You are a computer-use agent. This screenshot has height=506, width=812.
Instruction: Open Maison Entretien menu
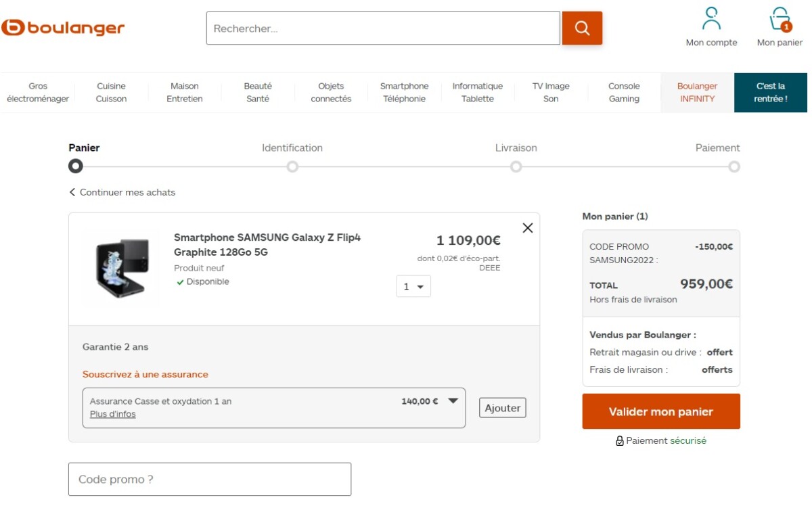coord(185,93)
